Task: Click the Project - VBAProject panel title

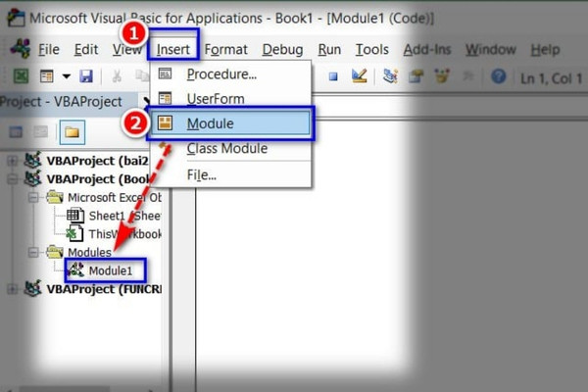Action: click(61, 102)
